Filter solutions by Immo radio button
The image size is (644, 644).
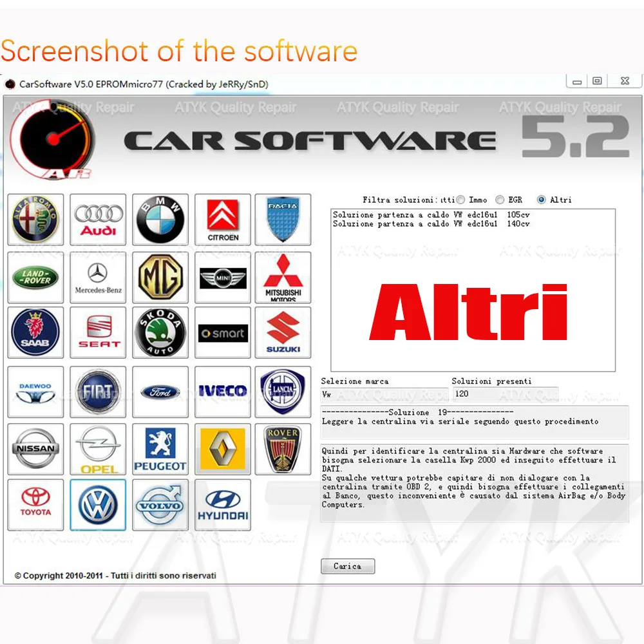[x=461, y=200]
